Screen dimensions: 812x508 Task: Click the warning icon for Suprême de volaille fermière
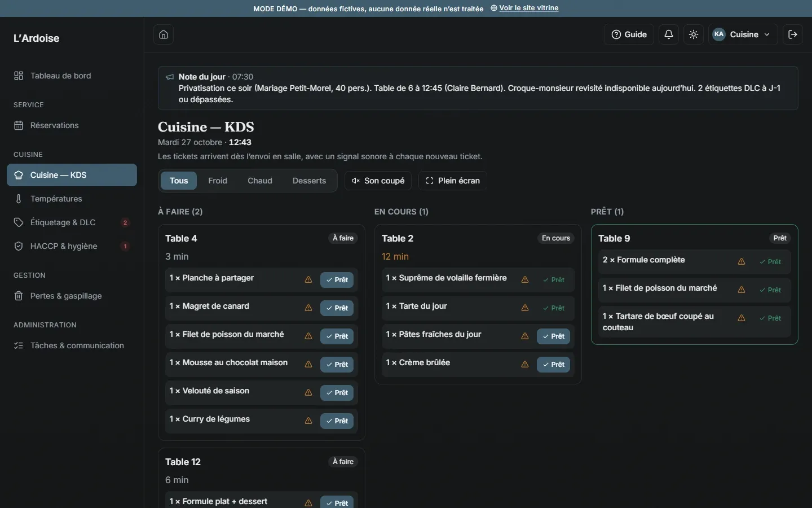(525, 280)
